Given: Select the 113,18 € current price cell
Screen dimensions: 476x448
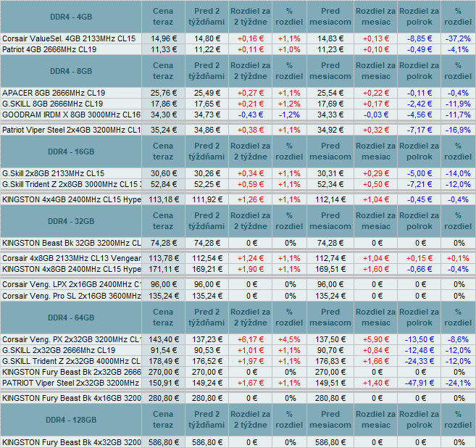Looking at the screenshot, I should click(x=163, y=199).
